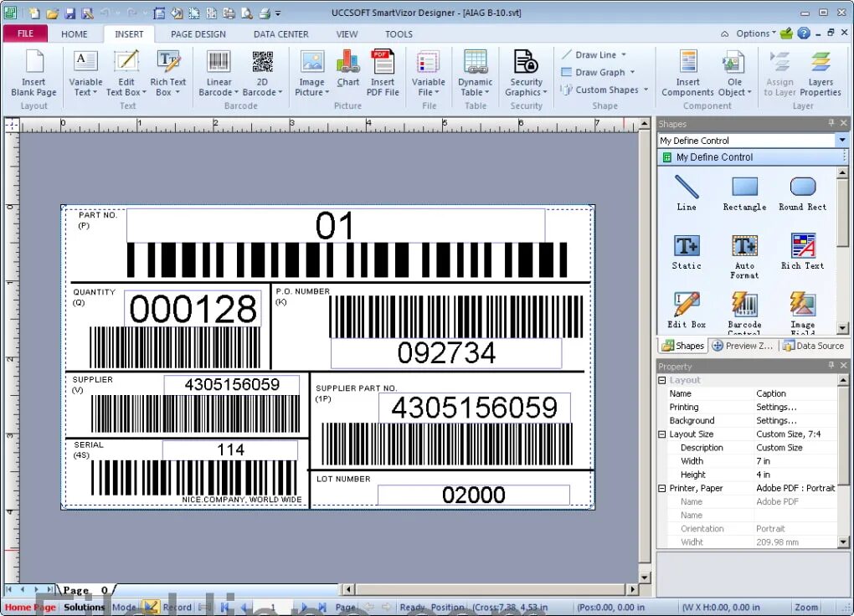Open Variable Text dropdown
Viewport: 854px width, 616px height.
(x=85, y=73)
